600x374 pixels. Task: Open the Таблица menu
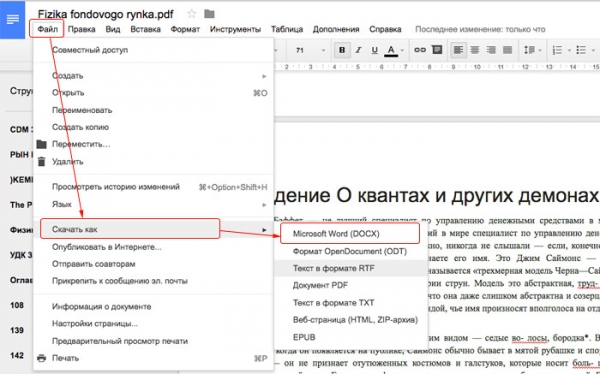coord(287,29)
